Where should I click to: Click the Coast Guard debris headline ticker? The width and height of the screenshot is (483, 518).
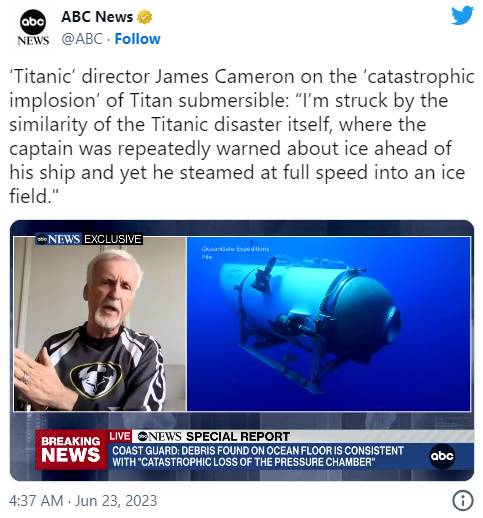[258, 456]
